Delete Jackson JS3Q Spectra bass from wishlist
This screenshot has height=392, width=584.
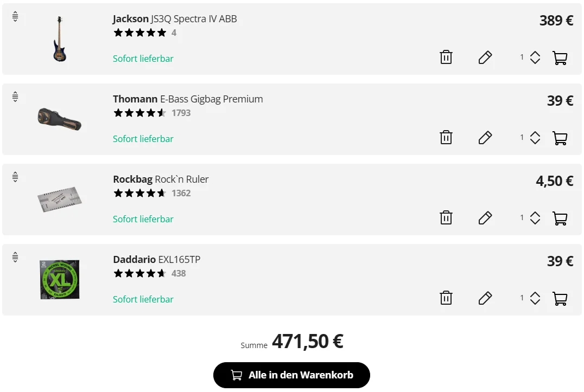446,57
